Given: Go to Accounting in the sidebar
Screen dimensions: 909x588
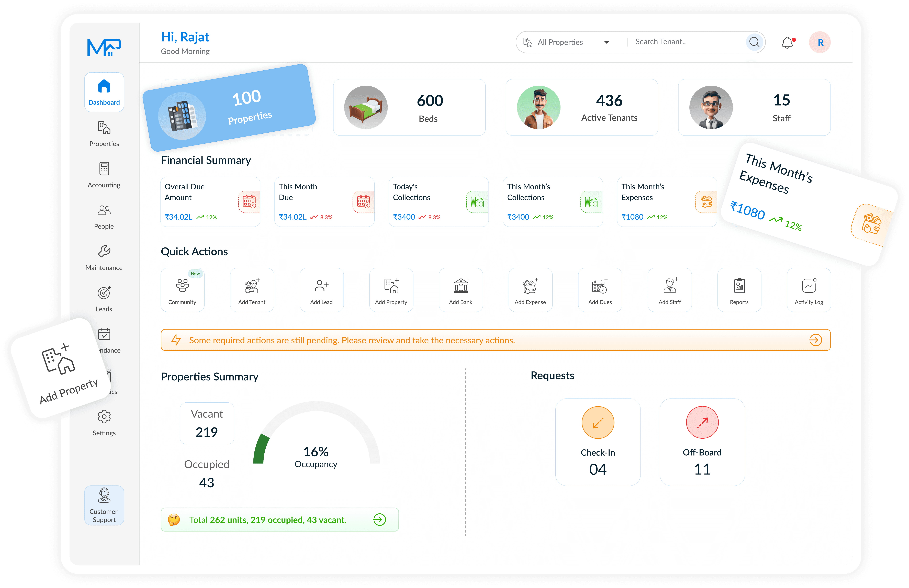Looking at the screenshot, I should pyautogui.click(x=104, y=175).
